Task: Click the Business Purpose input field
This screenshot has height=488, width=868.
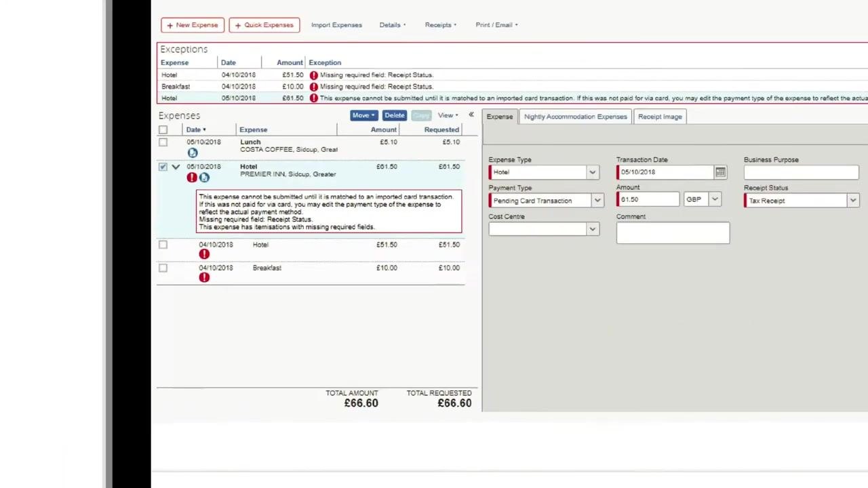Action: pyautogui.click(x=801, y=172)
